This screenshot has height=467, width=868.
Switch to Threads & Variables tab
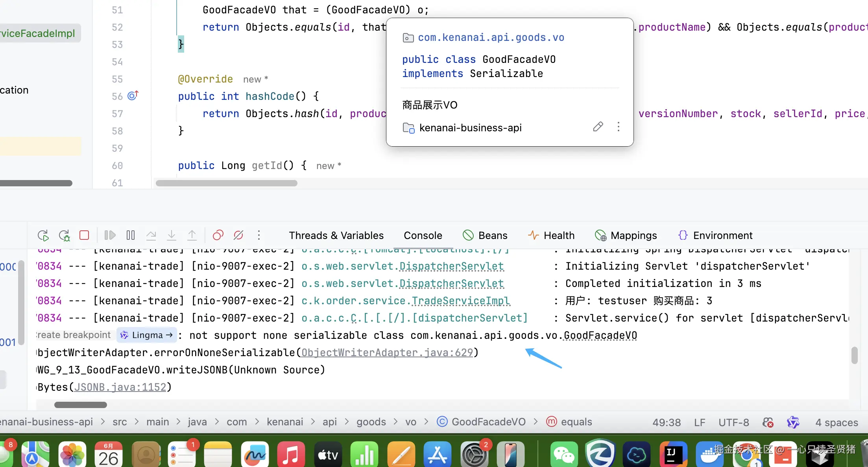[x=336, y=235]
